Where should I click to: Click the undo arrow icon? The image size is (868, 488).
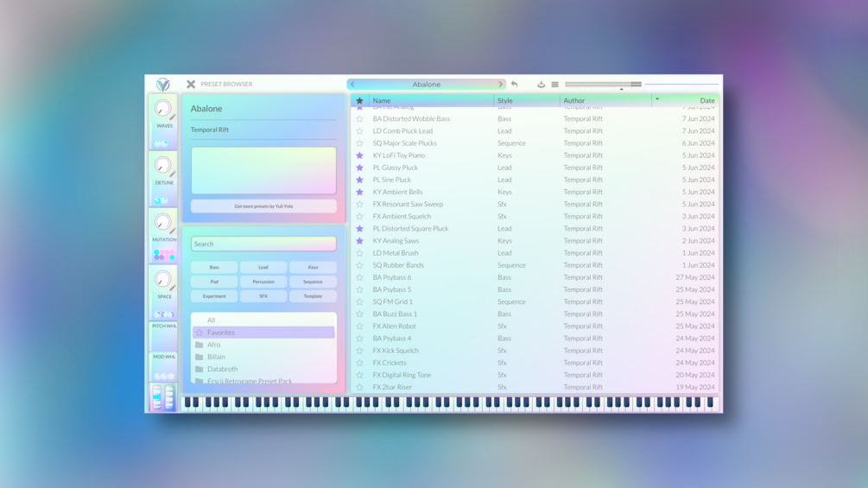[514, 84]
